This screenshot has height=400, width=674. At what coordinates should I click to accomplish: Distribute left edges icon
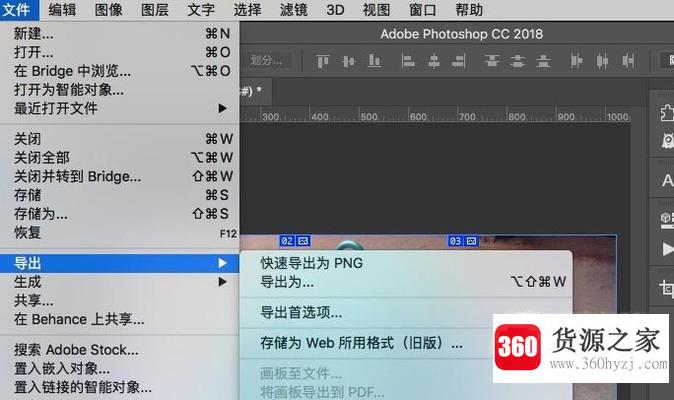click(576, 61)
